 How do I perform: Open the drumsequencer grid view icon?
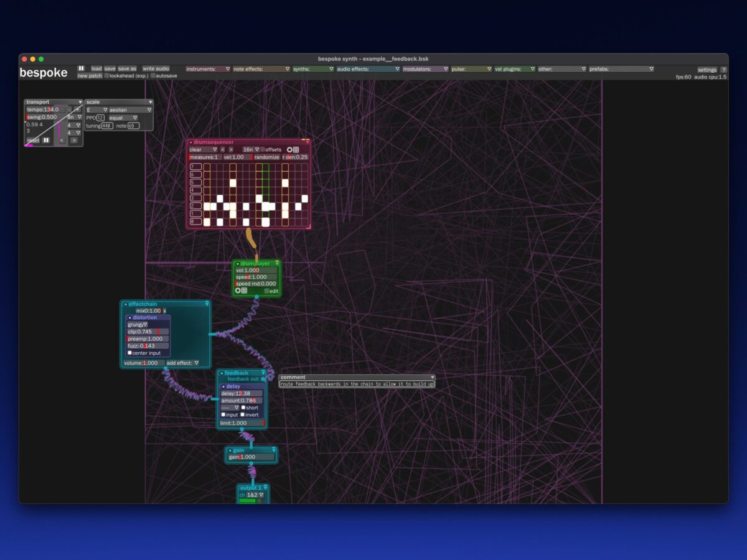296,149
